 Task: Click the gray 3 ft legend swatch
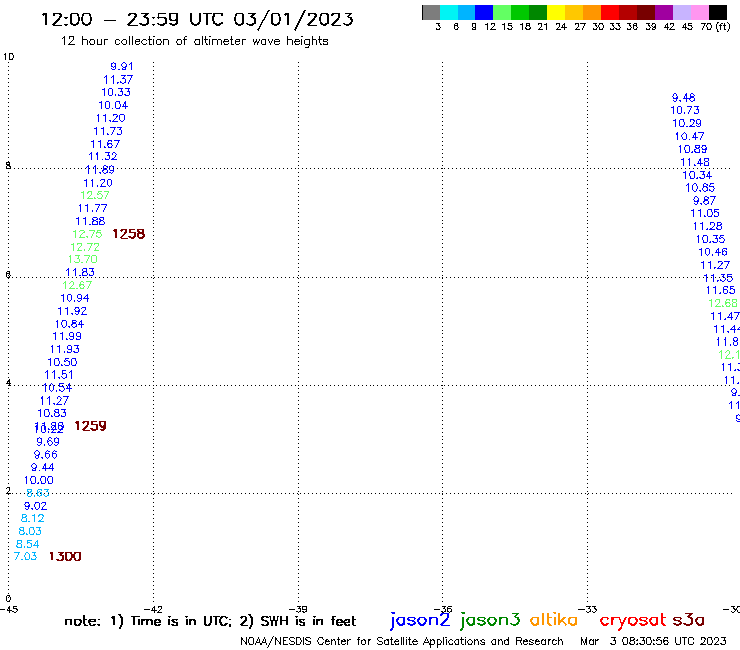pyautogui.click(x=431, y=12)
